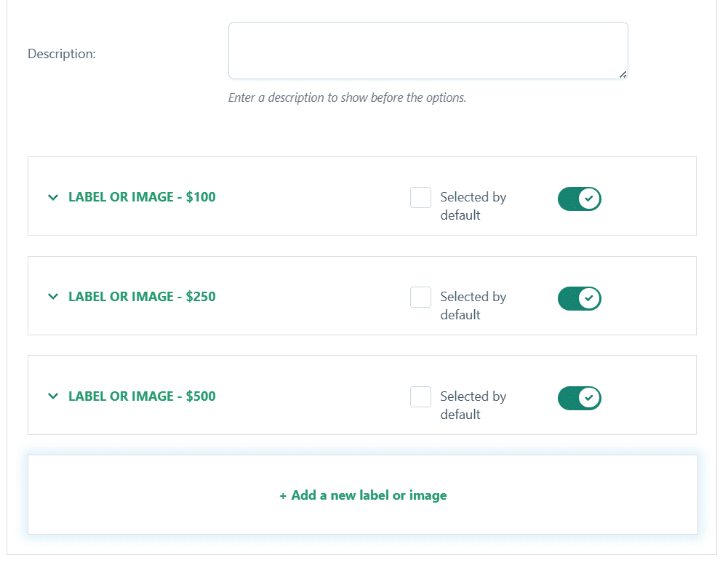
Task: Disable the $500 option toggle switch
Action: (580, 398)
